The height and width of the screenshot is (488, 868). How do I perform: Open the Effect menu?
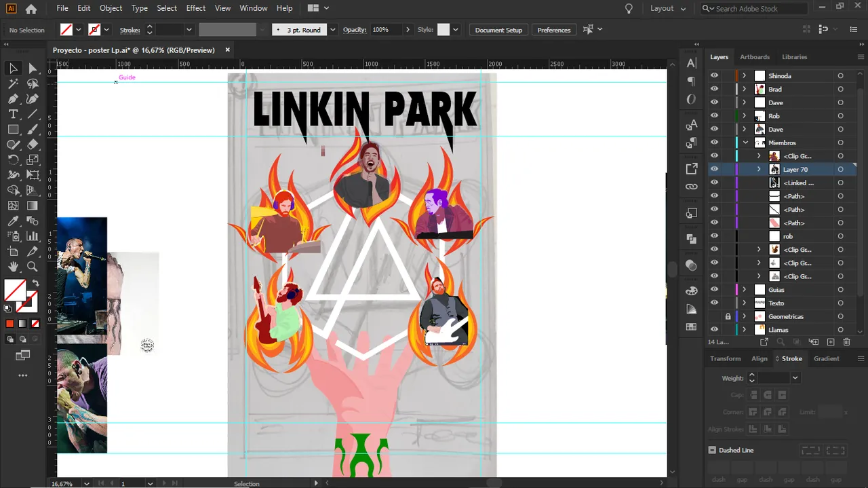(195, 8)
